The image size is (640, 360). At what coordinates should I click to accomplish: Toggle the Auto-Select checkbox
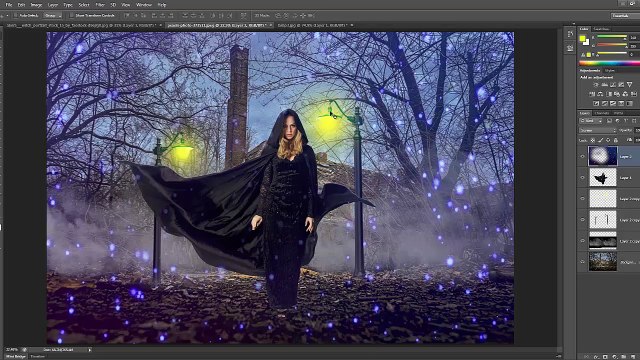(16, 16)
